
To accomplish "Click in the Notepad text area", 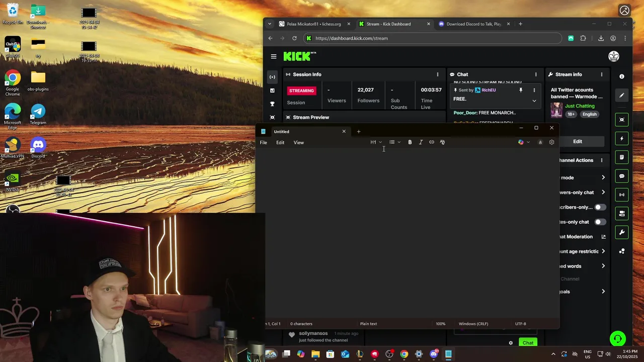I will [408, 234].
